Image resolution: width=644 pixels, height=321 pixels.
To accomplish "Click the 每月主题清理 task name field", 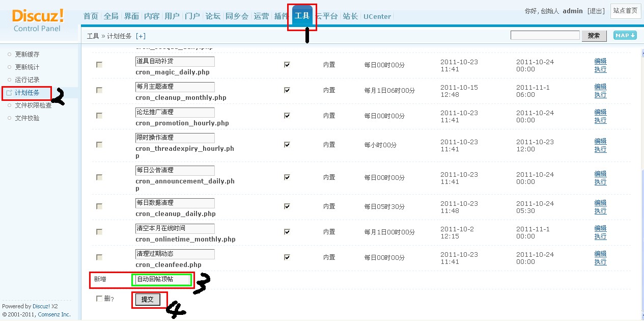I will pos(175,87).
